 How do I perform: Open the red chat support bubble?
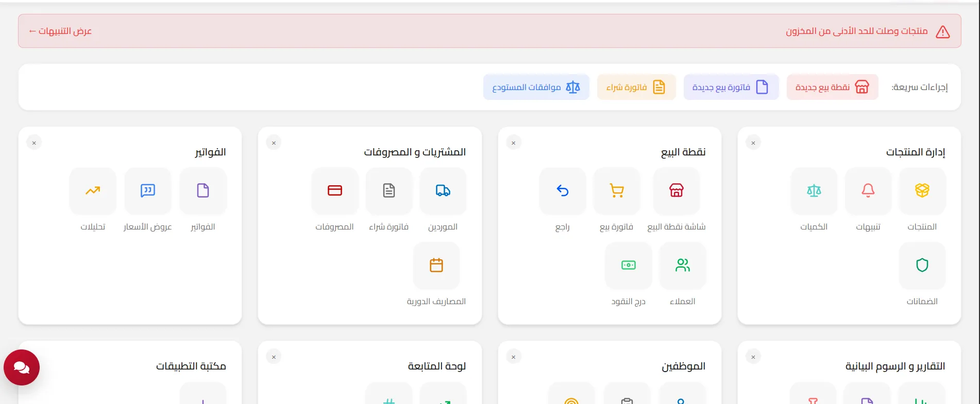pos(22,367)
